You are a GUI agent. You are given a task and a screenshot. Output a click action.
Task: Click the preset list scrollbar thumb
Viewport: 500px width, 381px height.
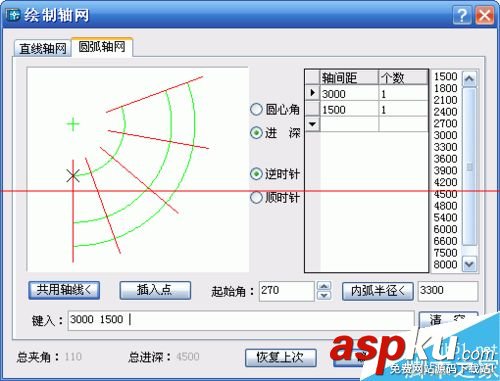point(469,167)
